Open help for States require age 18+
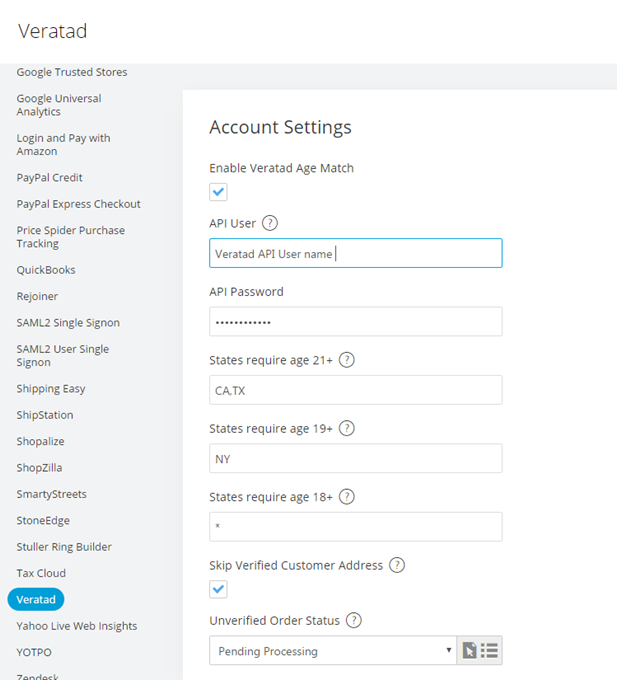The image size is (617, 680). click(346, 497)
